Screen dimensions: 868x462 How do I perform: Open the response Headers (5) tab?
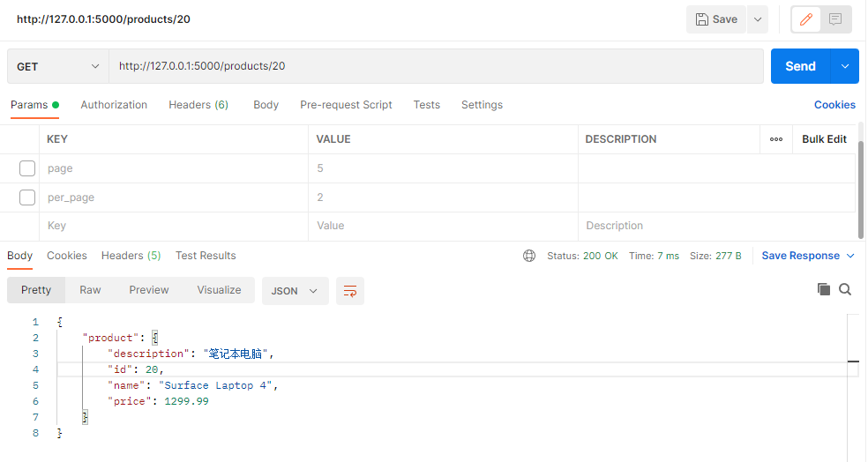click(x=131, y=256)
